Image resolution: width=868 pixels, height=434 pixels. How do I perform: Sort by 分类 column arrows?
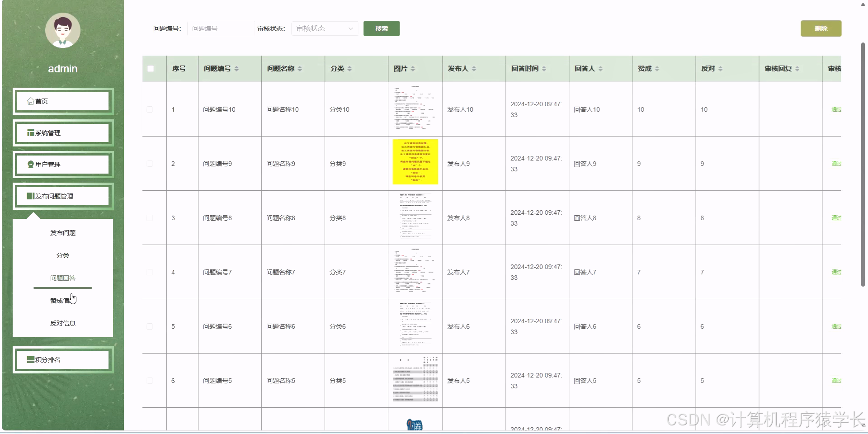(x=349, y=69)
